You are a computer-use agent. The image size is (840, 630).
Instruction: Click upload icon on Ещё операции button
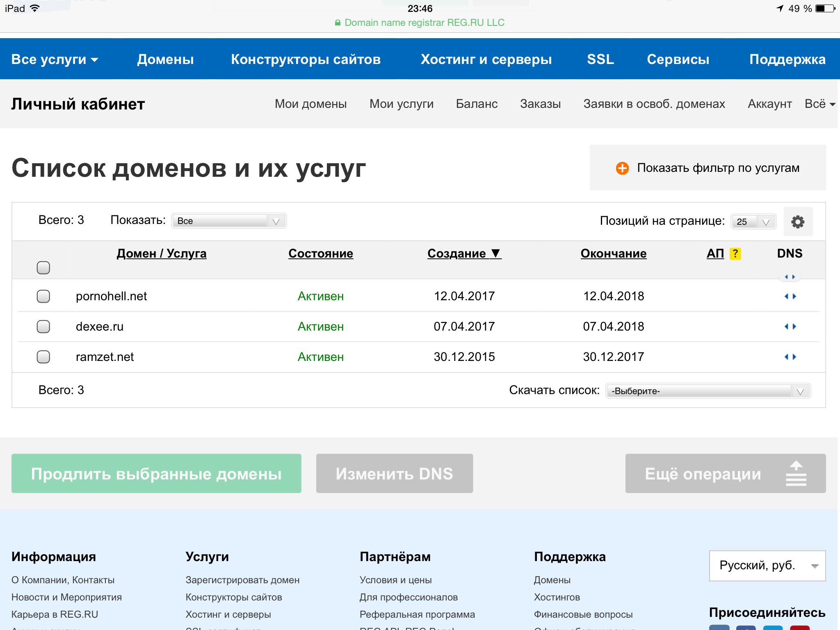tap(796, 474)
